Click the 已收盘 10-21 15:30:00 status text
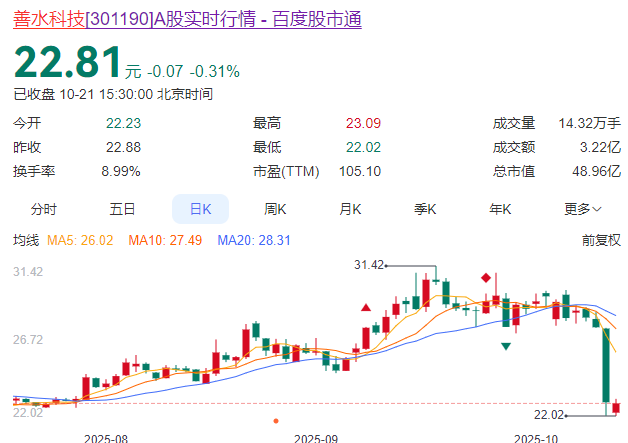 coord(113,95)
